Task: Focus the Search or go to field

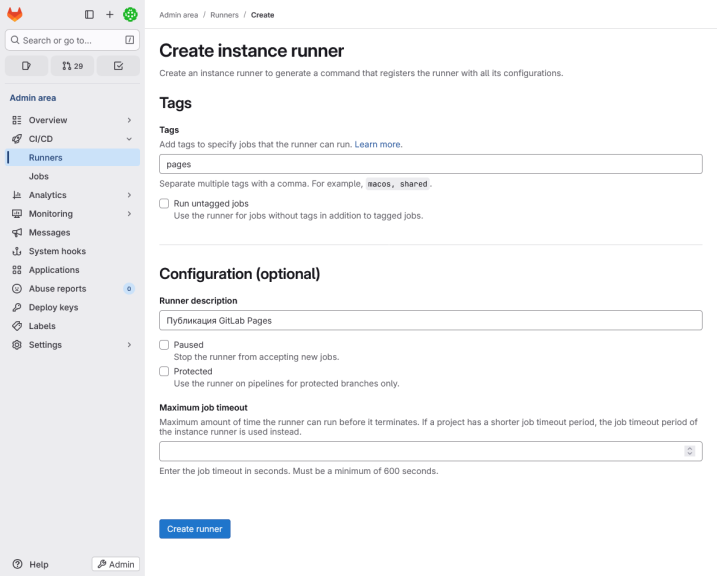Action: (72, 40)
